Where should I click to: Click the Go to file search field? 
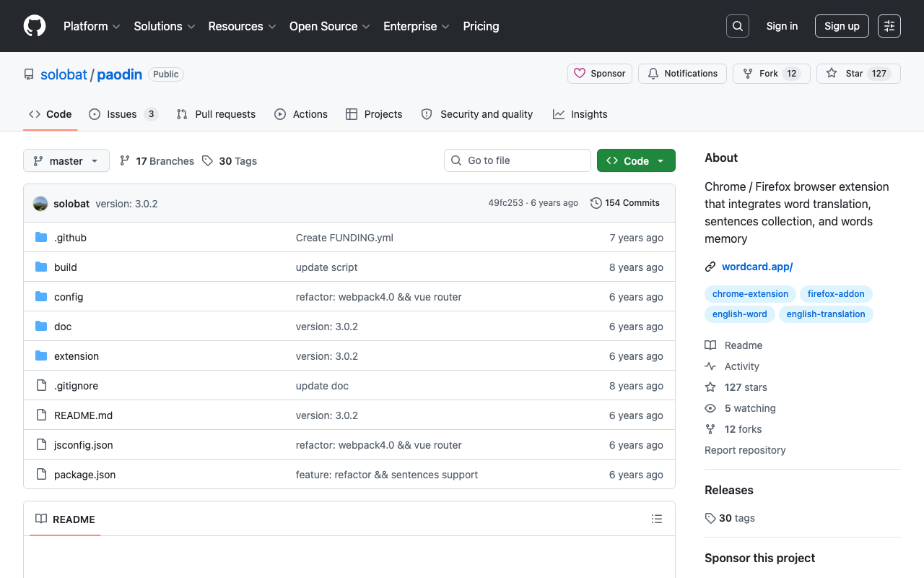(518, 160)
